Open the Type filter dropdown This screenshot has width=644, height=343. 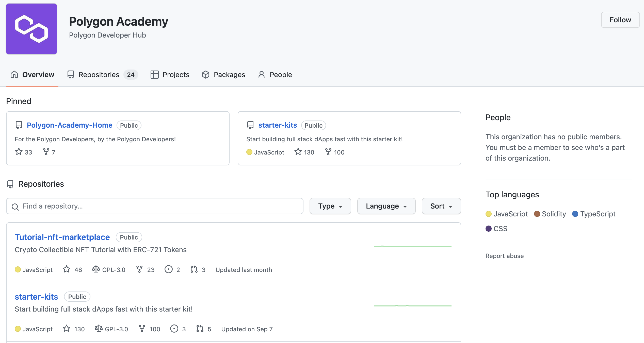tap(330, 206)
